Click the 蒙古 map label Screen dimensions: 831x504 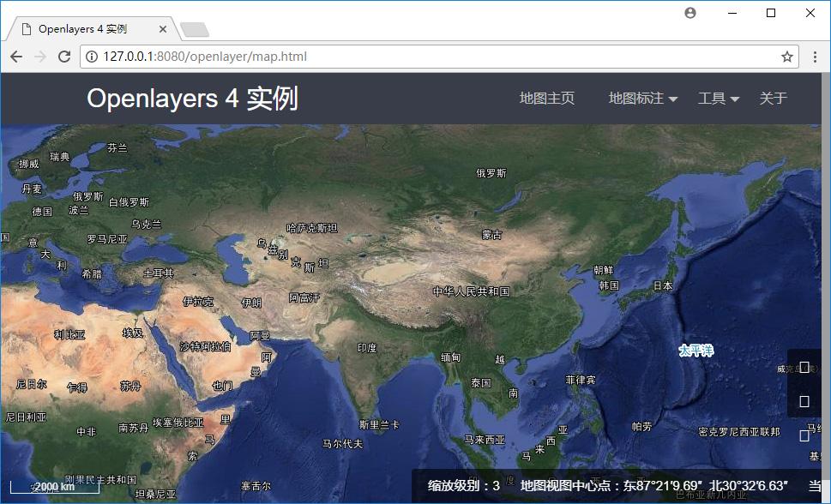491,234
